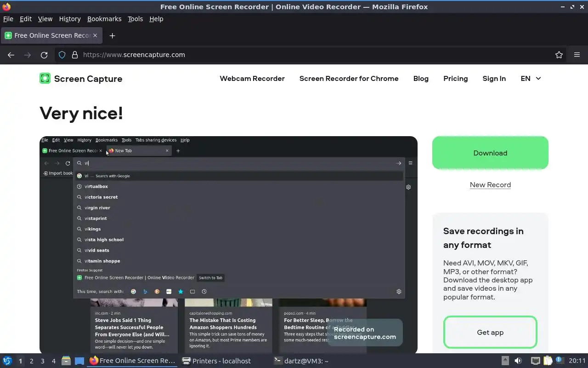This screenshot has height=368, width=588.
Task: Click the show desktop icon in taskbar
Action: [x=79, y=361]
